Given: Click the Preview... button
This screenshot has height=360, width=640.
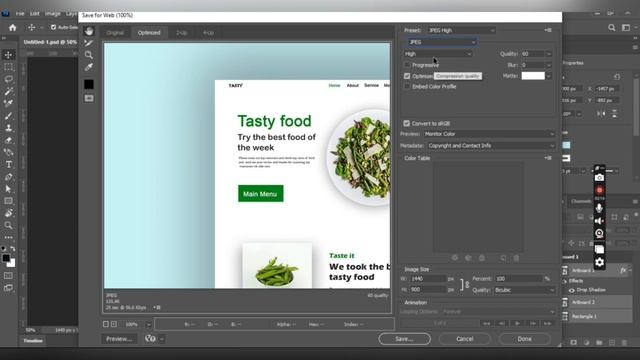Looking at the screenshot, I should click(119, 339).
